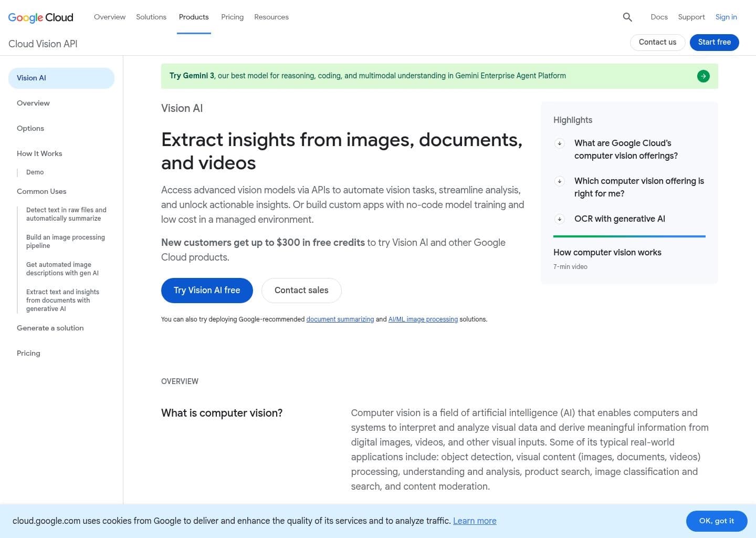Click the Contact sales button
This screenshot has width=756, height=538.
tap(301, 291)
